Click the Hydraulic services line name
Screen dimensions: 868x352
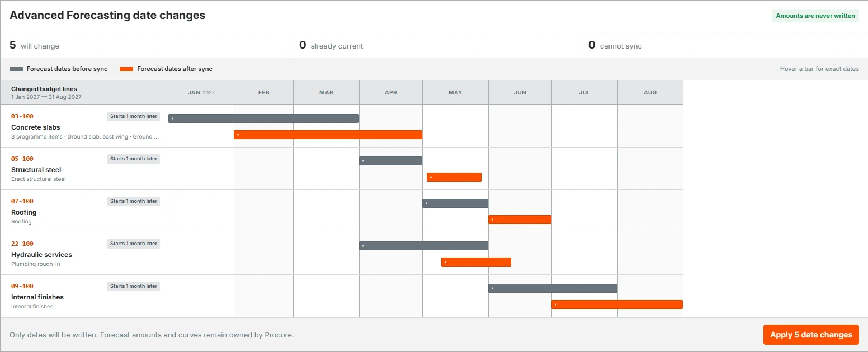click(x=41, y=255)
